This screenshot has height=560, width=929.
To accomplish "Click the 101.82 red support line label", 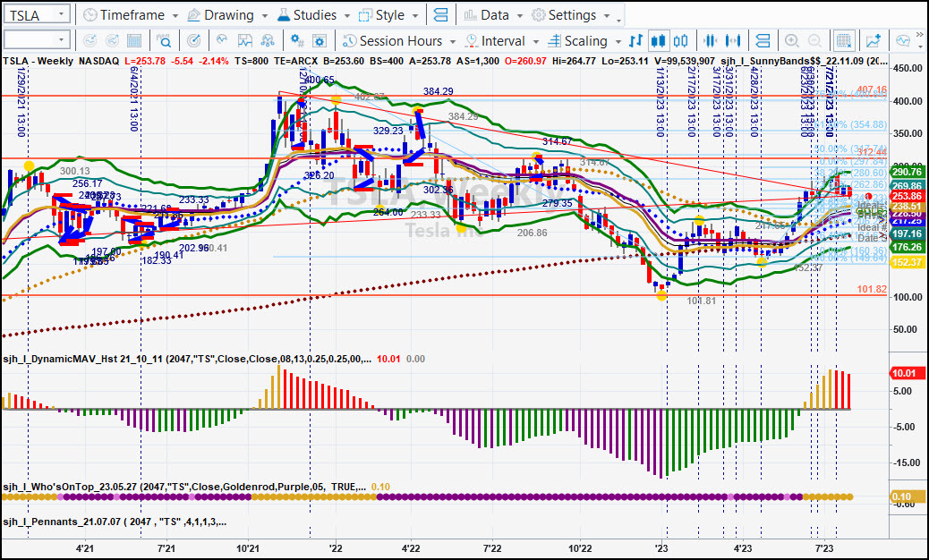I will (872, 289).
